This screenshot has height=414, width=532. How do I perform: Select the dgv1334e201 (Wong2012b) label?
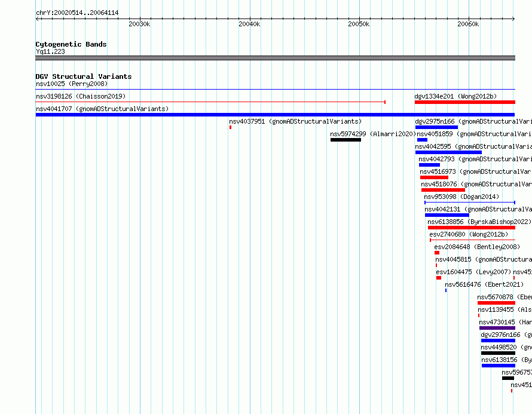click(455, 96)
